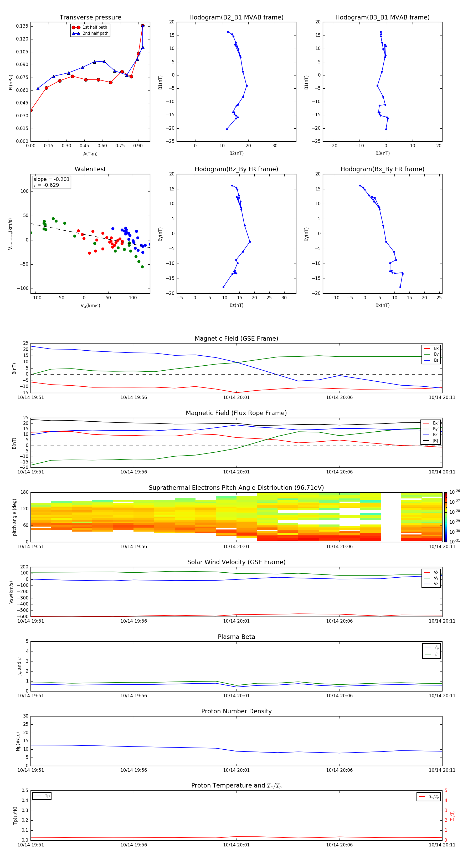Viewport: 473px width, 868px height.
Task: Select "Vz" in the solar wind legend
Action: [x=431, y=584]
